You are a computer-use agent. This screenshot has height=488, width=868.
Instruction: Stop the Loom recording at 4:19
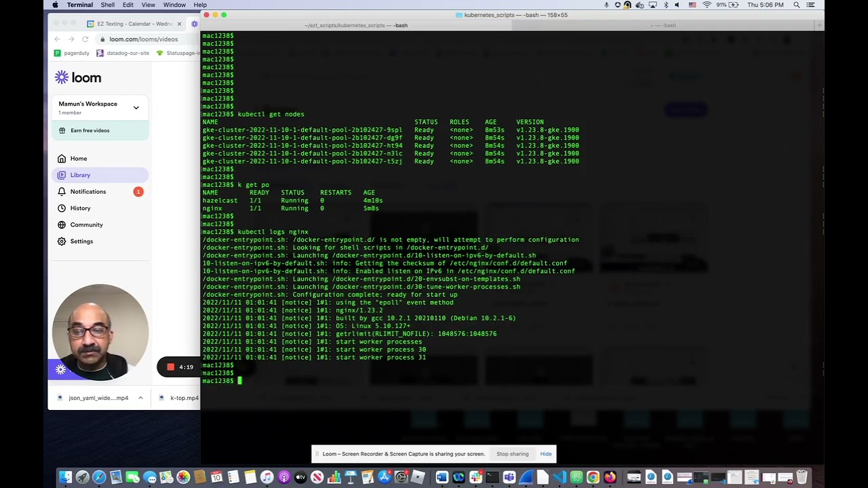(x=171, y=367)
